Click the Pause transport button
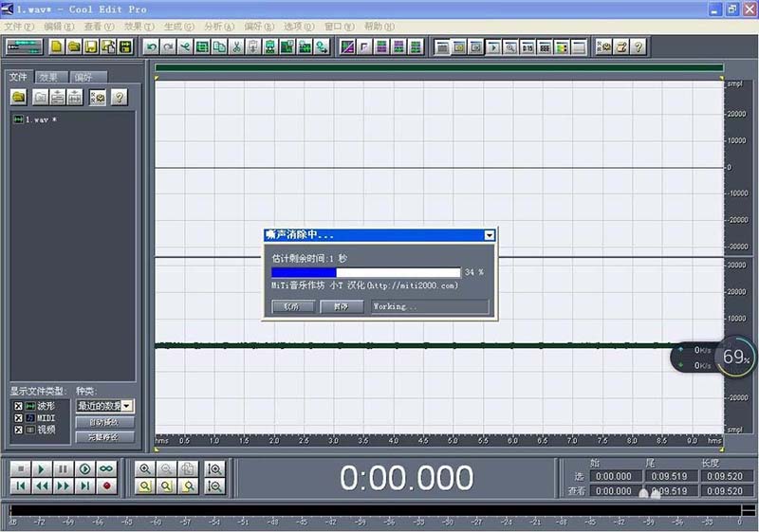 [x=63, y=468]
